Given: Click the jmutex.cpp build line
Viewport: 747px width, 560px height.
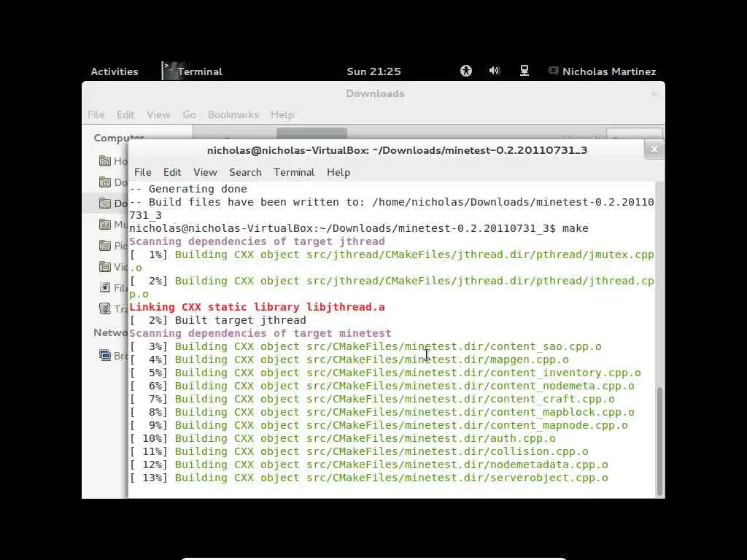Looking at the screenshot, I should pyautogui.click(x=392, y=261).
